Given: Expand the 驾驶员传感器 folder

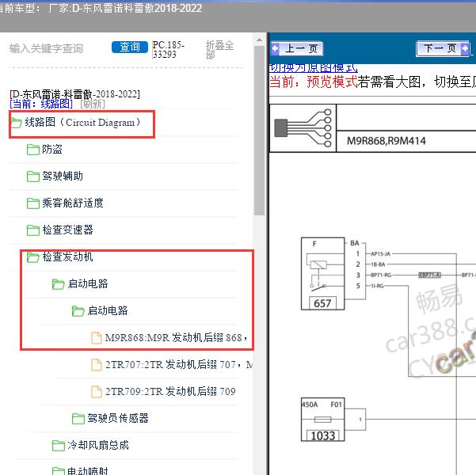Looking at the screenshot, I should point(118,418).
